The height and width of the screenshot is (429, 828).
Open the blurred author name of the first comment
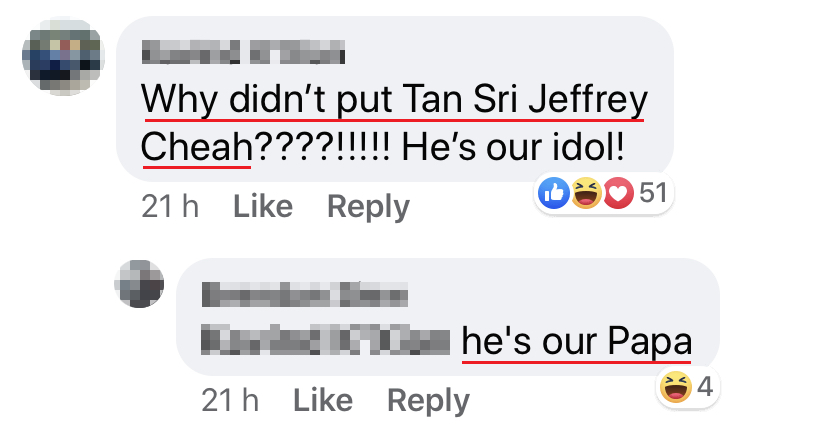[243, 53]
